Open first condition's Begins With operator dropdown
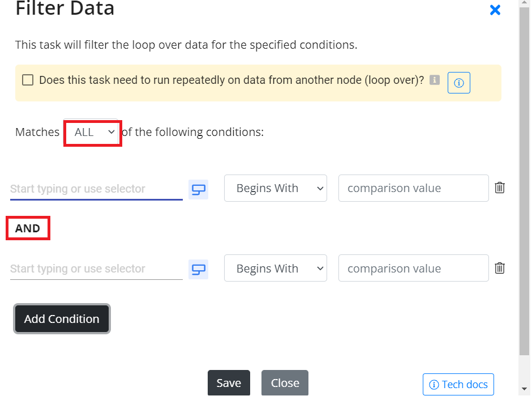Image resolution: width=532 pixels, height=400 pixels. coord(276,188)
